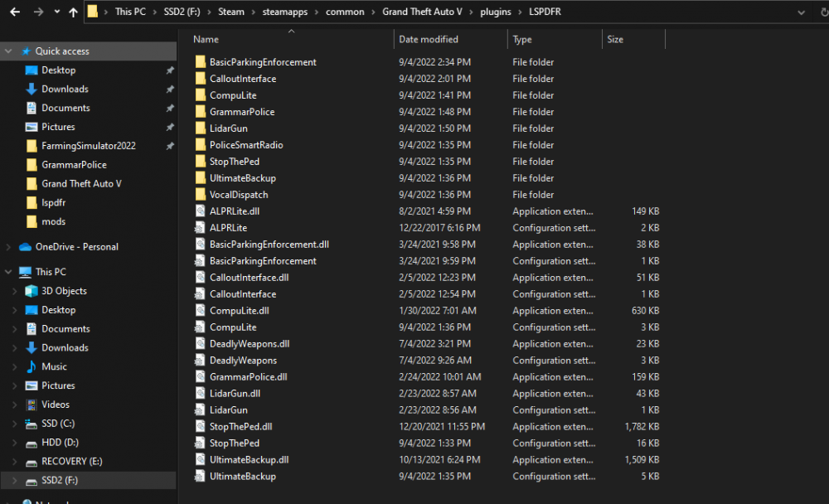Open Downloads under Quick access
The image size is (829, 504).
pyautogui.click(x=65, y=89)
